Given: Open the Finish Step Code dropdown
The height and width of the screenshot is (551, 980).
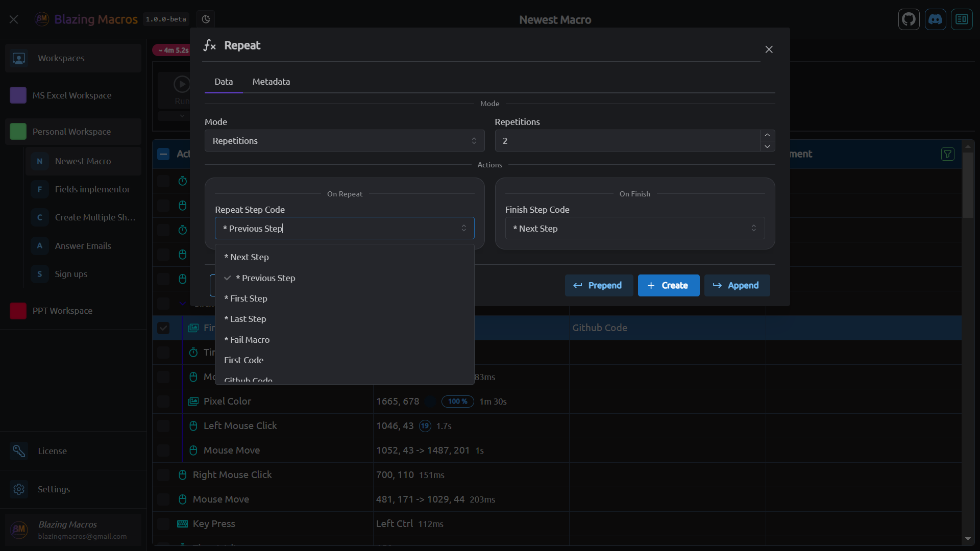Looking at the screenshot, I should 634,229.
